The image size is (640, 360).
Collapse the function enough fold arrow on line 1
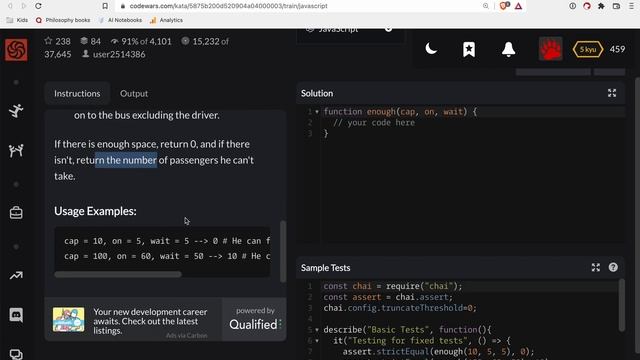pos(317,112)
